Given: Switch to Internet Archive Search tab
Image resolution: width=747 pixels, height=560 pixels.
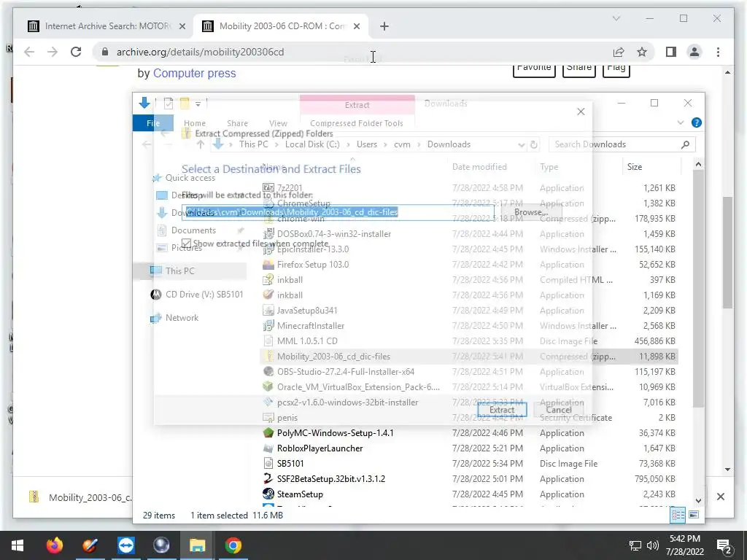Looking at the screenshot, I should click(107, 26).
